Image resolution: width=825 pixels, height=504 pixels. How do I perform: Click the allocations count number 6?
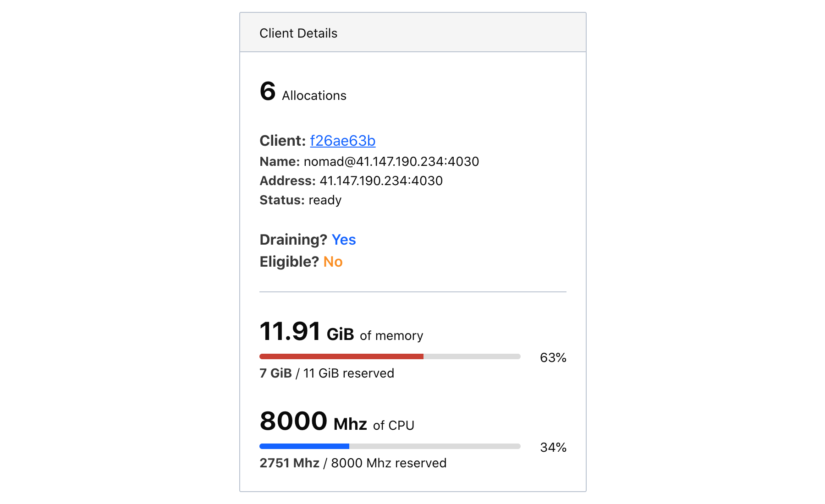click(x=268, y=91)
